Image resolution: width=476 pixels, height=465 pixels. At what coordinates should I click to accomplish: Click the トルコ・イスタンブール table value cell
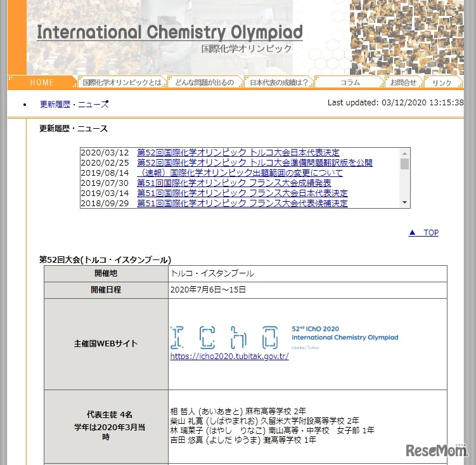pyautogui.click(x=307, y=273)
